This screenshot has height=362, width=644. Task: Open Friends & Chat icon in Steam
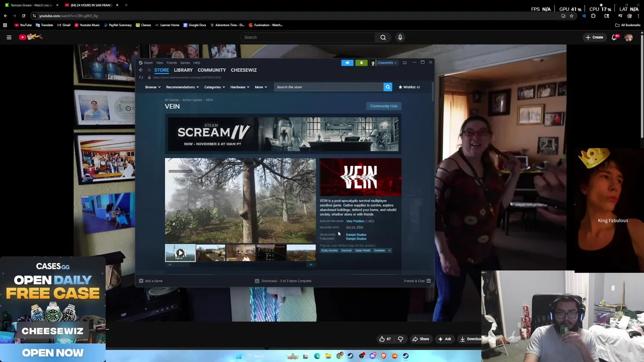pyautogui.click(x=429, y=281)
